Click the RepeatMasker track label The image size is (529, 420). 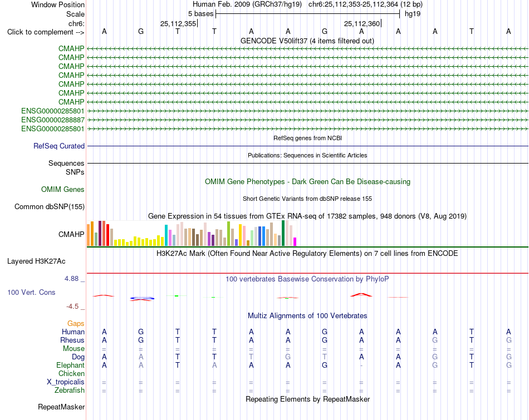pyautogui.click(x=61, y=407)
